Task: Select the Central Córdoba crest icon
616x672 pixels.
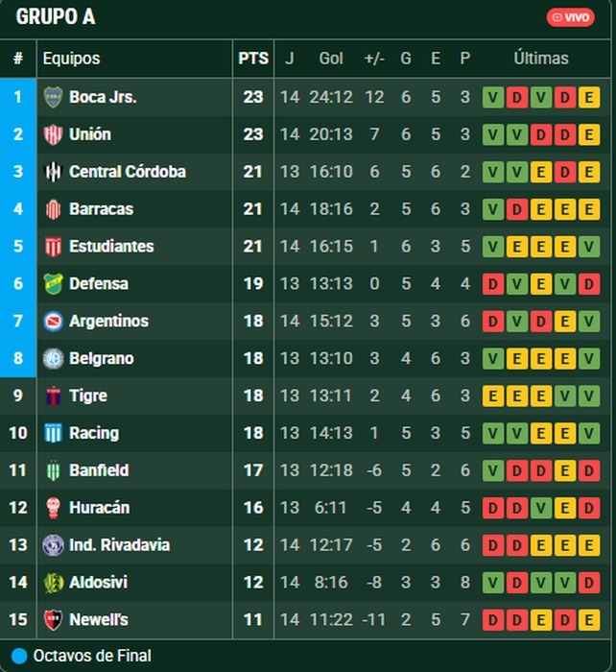Action: coord(54,172)
